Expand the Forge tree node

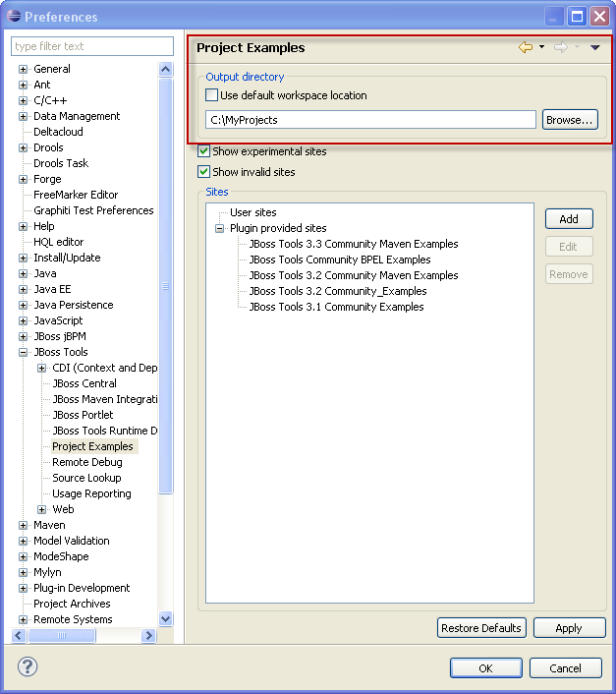[x=23, y=179]
